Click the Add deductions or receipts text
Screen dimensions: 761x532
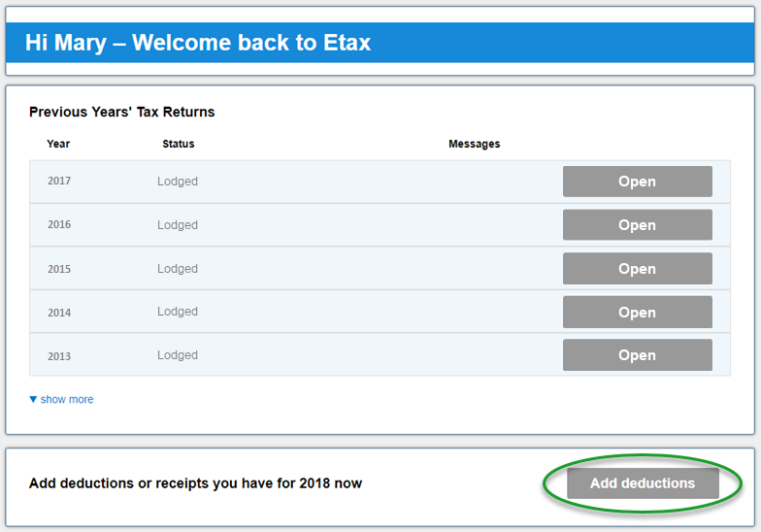tap(196, 483)
